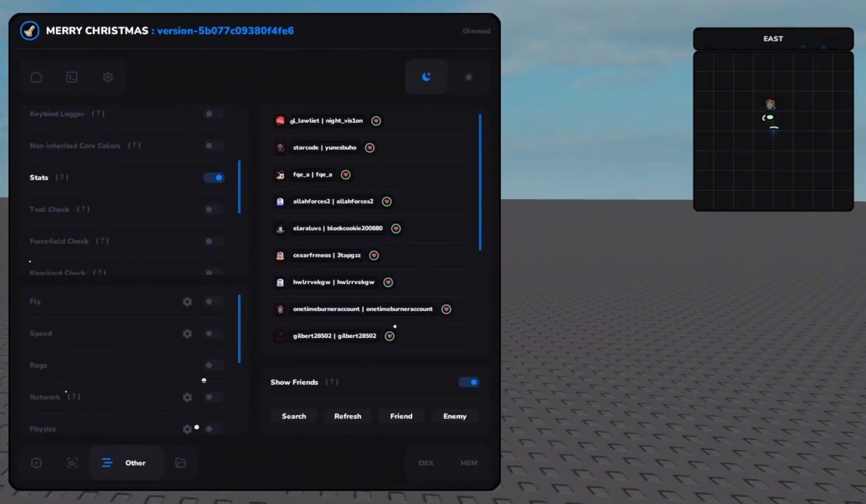The width and height of the screenshot is (866, 504).
Task: Open the terminal console icon
Action: coord(72,77)
